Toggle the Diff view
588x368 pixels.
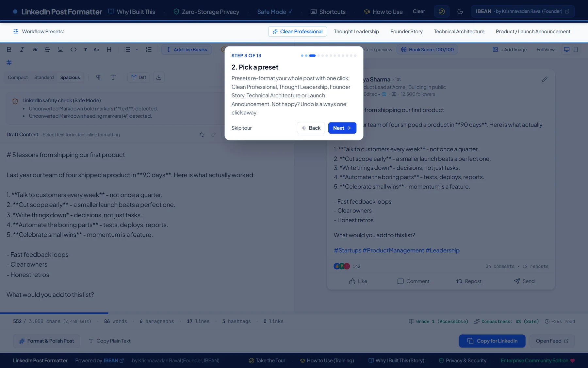point(139,77)
